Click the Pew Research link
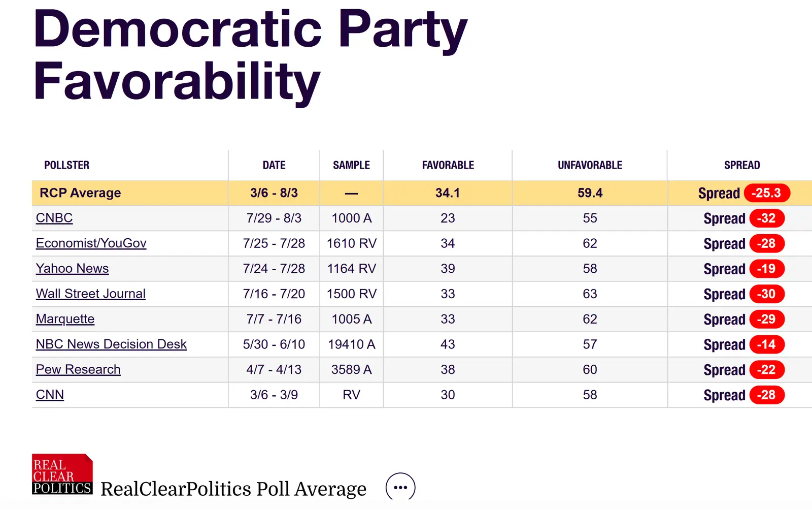The image size is (812, 509). [78, 369]
